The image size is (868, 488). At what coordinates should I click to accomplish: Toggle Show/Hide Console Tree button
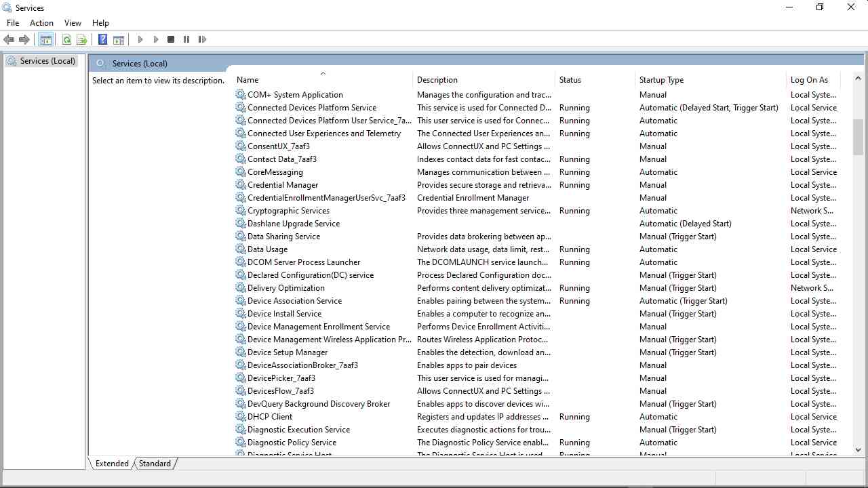[x=46, y=40]
